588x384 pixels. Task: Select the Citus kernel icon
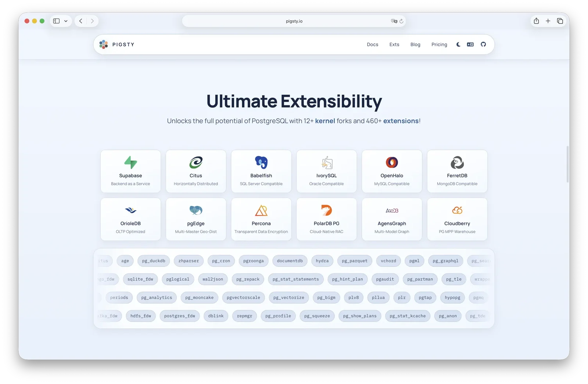pos(196,163)
